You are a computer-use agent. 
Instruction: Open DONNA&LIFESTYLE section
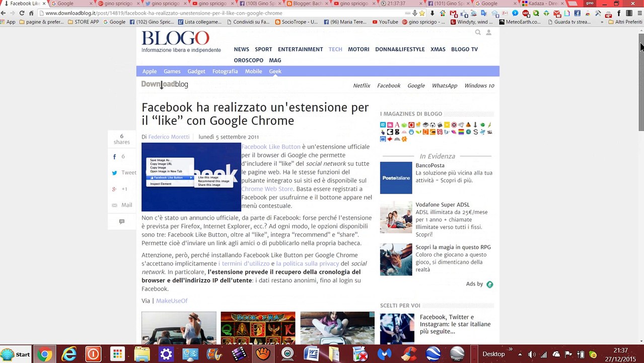click(400, 49)
